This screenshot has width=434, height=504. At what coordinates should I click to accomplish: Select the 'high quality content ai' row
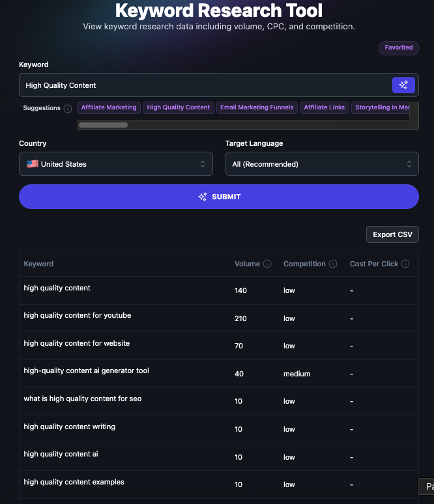click(x=219, y=457)
